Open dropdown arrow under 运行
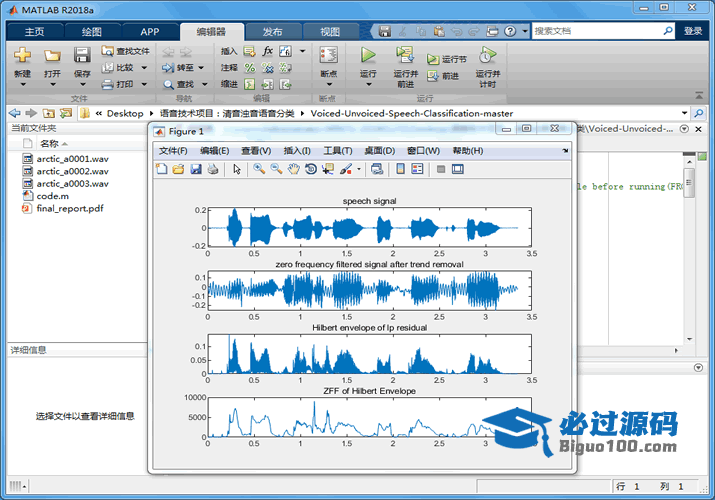This screenshot has width=715, height=500. coord(368,84)
